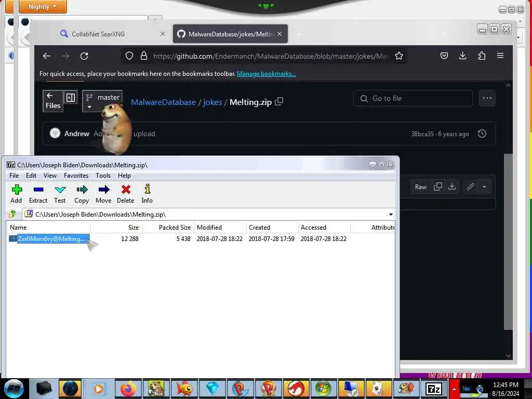Open the Help menu in 7-Zip
Screen dimensions: 532x399
coord(124,176)
